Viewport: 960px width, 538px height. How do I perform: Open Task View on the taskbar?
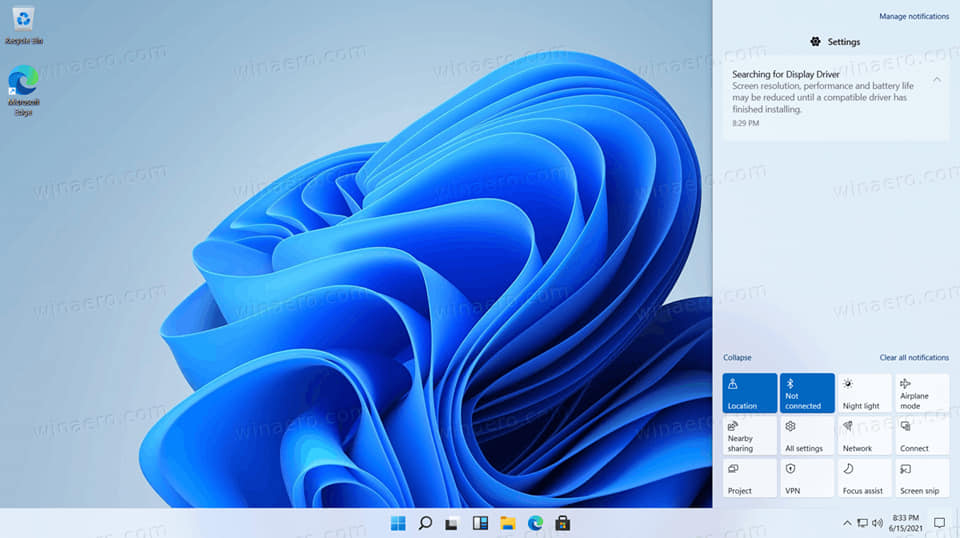click(452, 523)
